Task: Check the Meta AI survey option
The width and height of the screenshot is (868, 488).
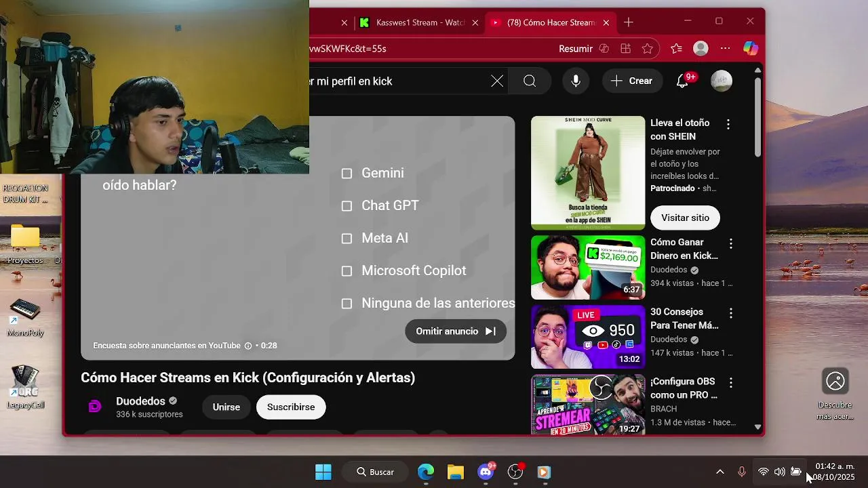Action: [x=347, y=239]
